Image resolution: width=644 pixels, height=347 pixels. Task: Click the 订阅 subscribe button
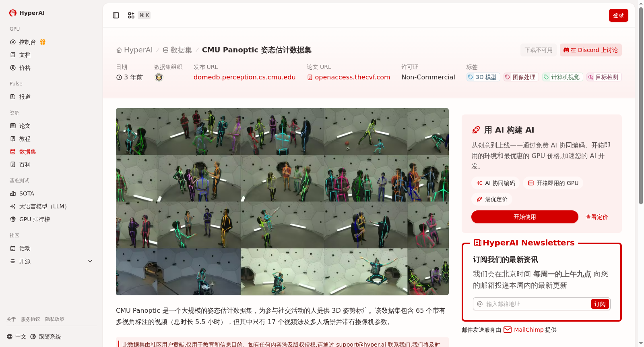600,304
